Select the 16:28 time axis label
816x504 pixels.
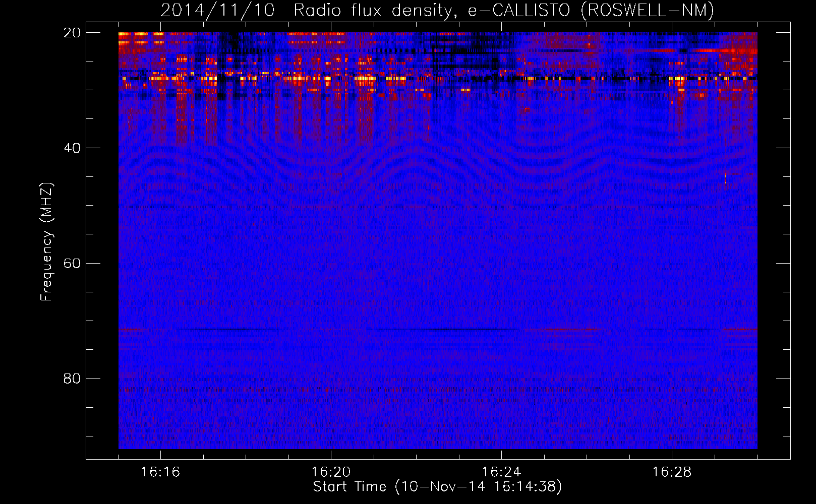click(672, 472)
